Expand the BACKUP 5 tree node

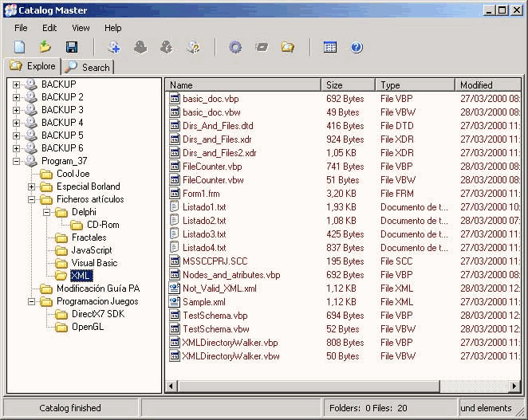pyautogui.click(x=16, y=135)
